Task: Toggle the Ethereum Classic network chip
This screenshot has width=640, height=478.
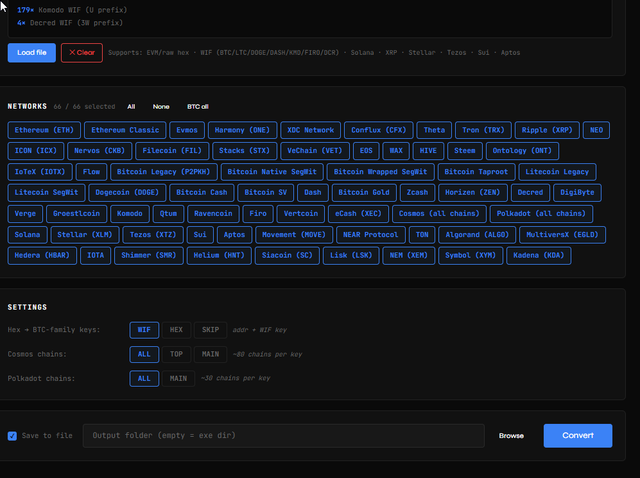Action: click(125, 130)
